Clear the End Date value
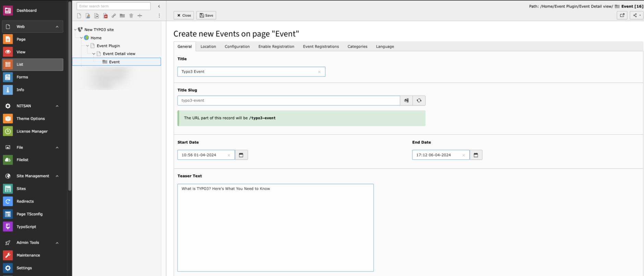The image size is (644, 276). coord(464,156)
